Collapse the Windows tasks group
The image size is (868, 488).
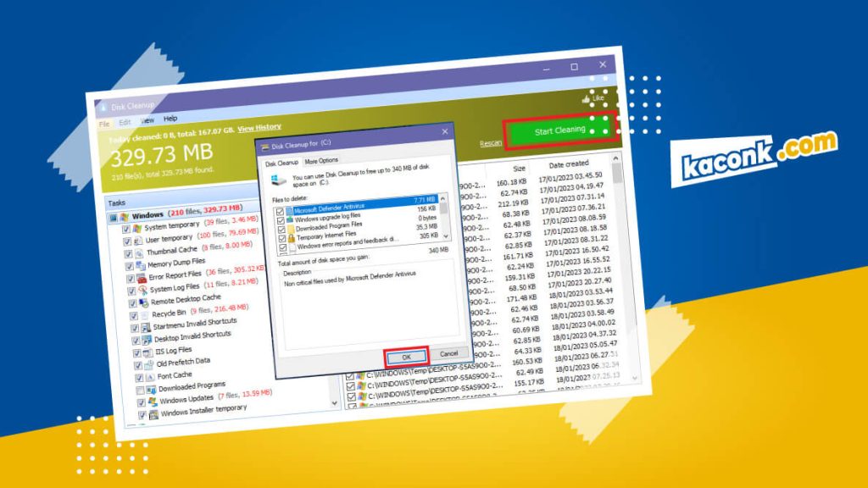[113, 218]
